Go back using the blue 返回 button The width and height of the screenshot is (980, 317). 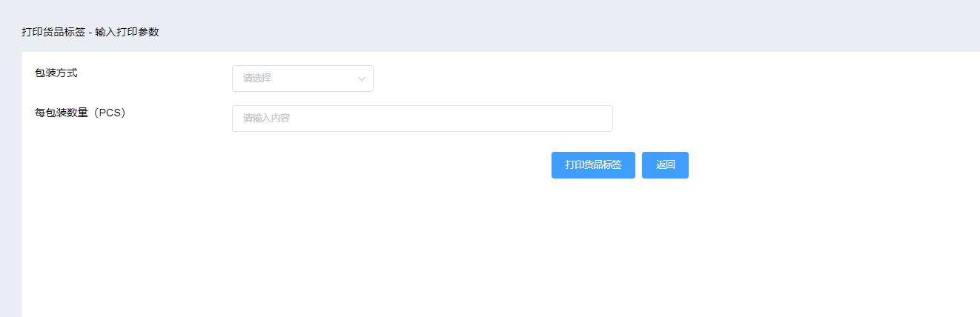pos(665,165)
